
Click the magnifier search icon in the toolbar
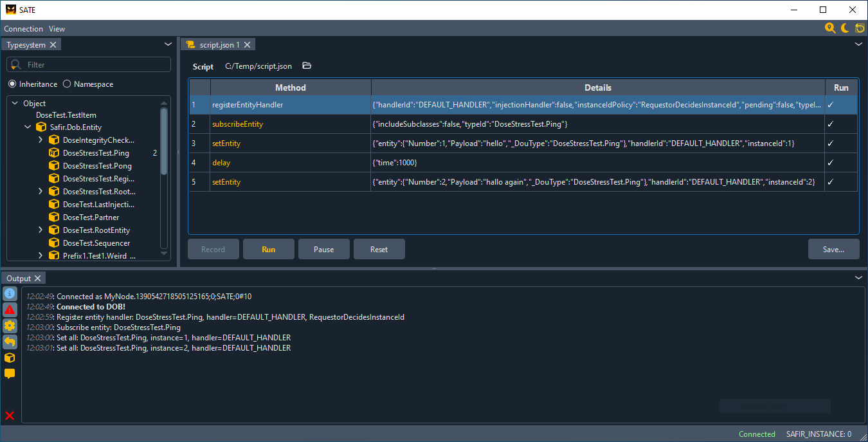click(830, 28)
